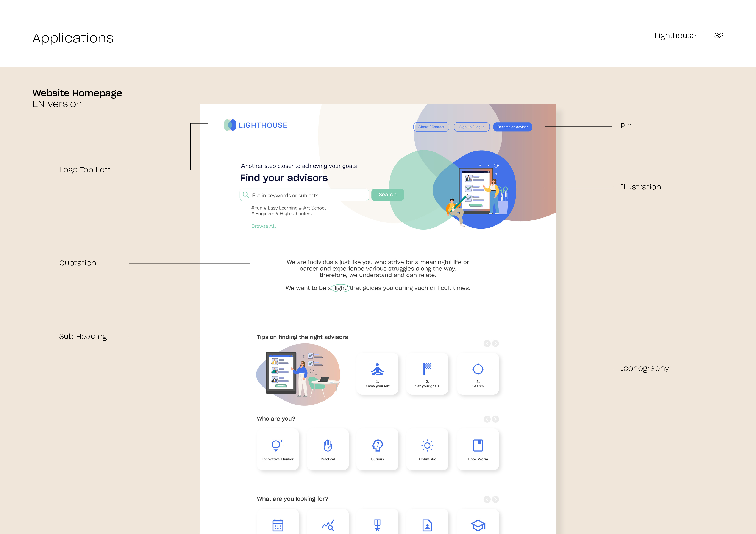This screenshot has height=534, width=756.
Task: Choose the Optimistic sun icon
Action: (427, 446)
